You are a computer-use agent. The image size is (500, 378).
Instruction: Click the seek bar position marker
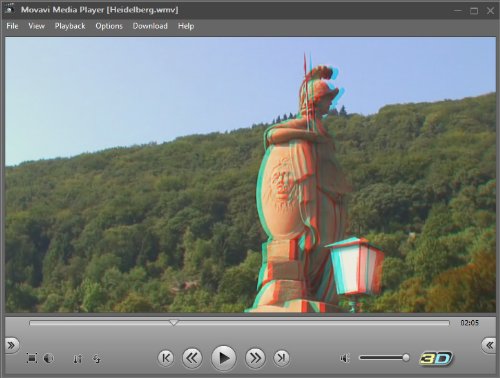click(173, 322)
